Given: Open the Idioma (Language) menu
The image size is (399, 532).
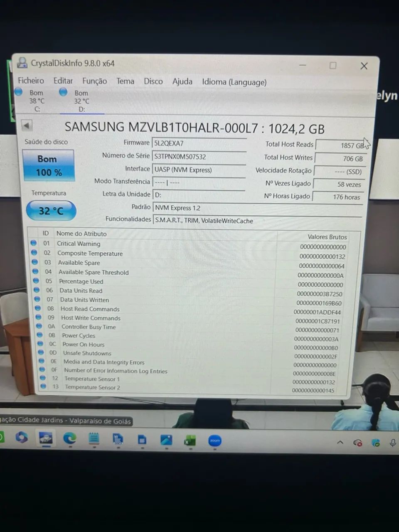Looking at the screenshot, I should (x=234, y=82).
